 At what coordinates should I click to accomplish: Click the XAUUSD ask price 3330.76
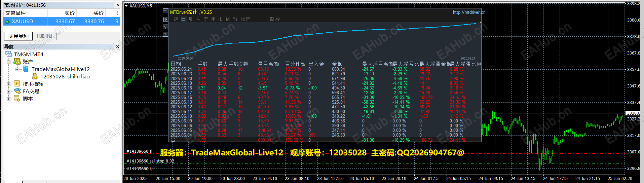click(x=94, y=21)
